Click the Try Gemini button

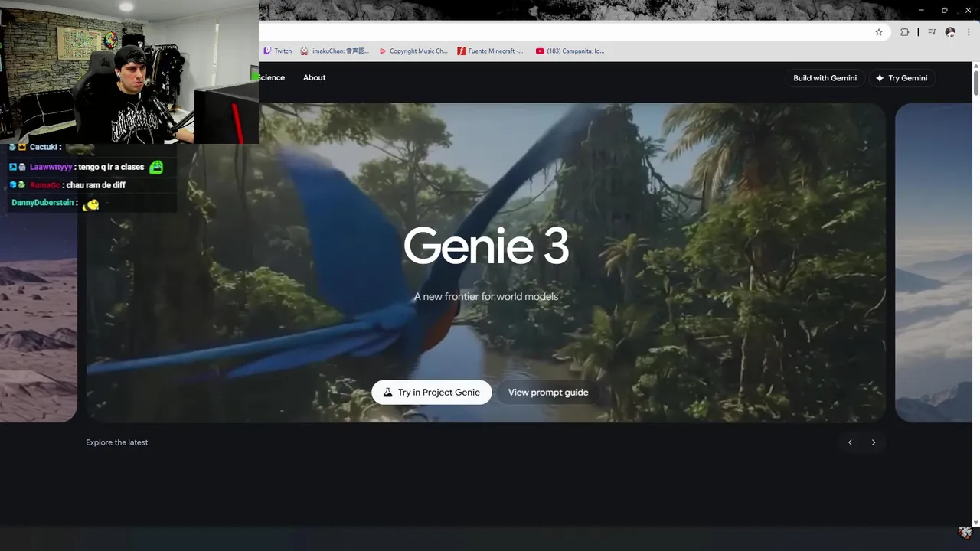pyautogui.click(x=902, y=78)
